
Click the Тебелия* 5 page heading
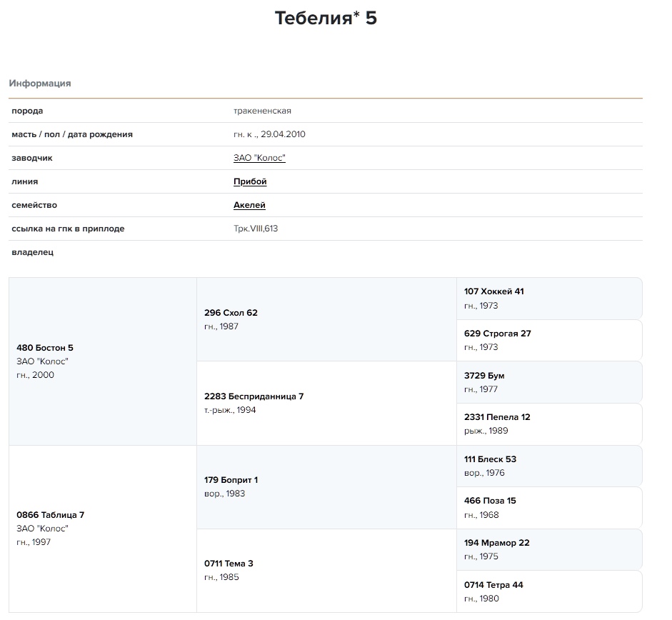(x=326, y=19)
